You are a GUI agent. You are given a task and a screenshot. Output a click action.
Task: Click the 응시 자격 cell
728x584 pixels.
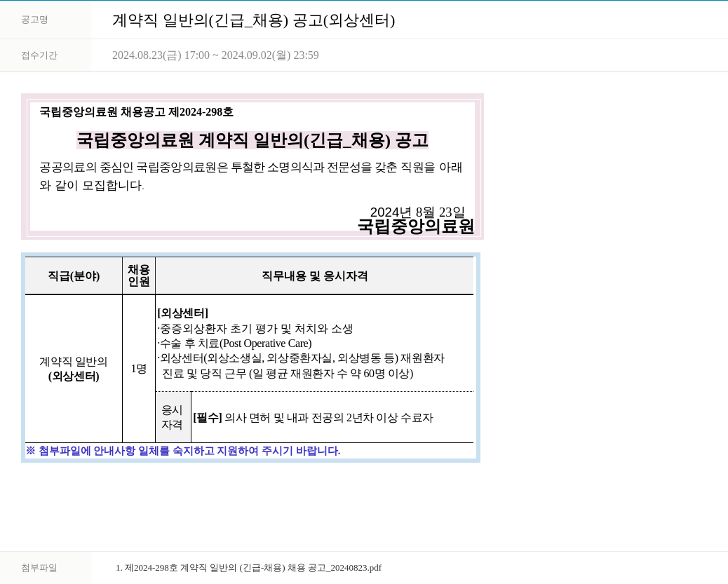pos(173,417)
